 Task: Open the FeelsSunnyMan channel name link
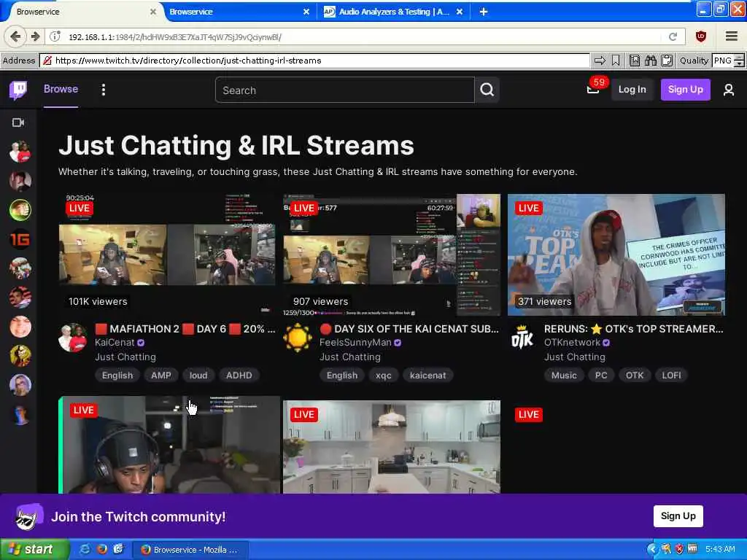(355, 343)
